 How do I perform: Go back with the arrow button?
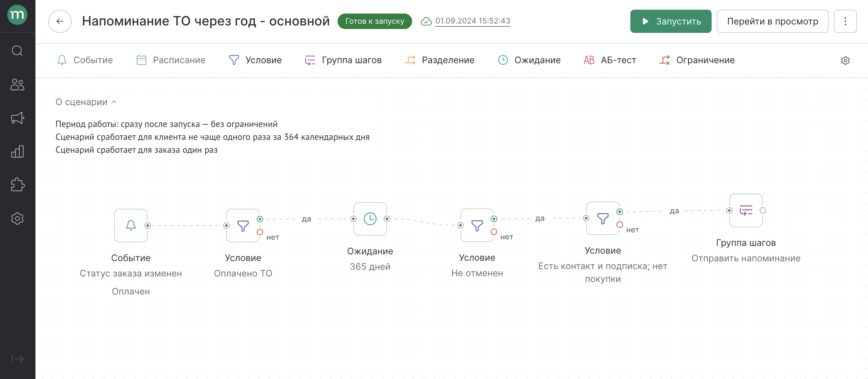click(60, 21)
